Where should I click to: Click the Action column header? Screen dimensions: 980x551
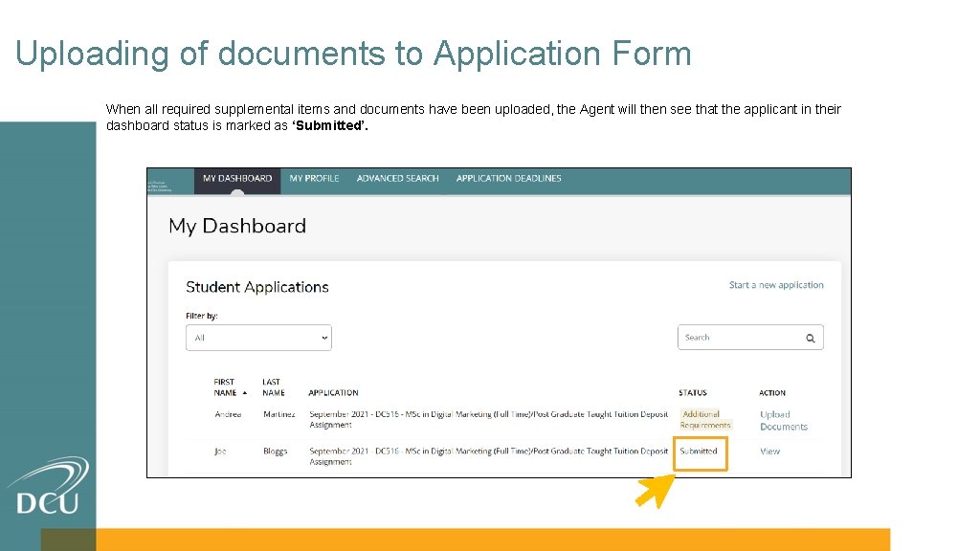(772, 393)
